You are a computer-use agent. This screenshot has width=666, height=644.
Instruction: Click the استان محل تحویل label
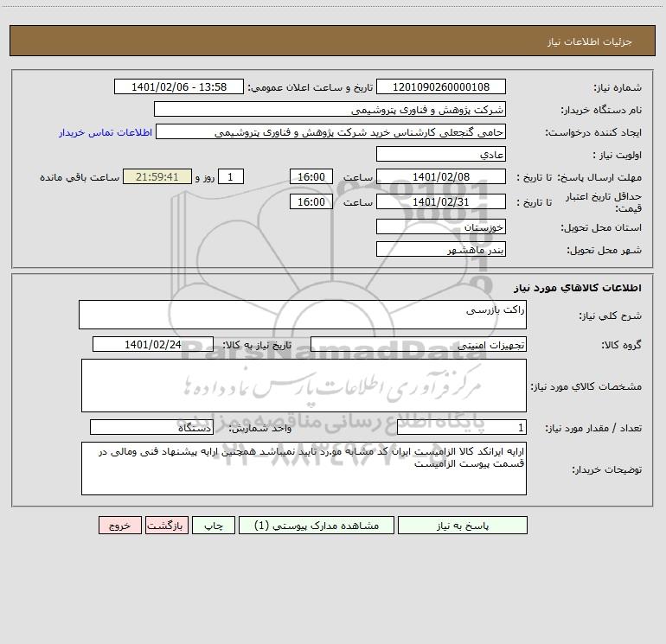pyautogui.click(x=601, y=227)
